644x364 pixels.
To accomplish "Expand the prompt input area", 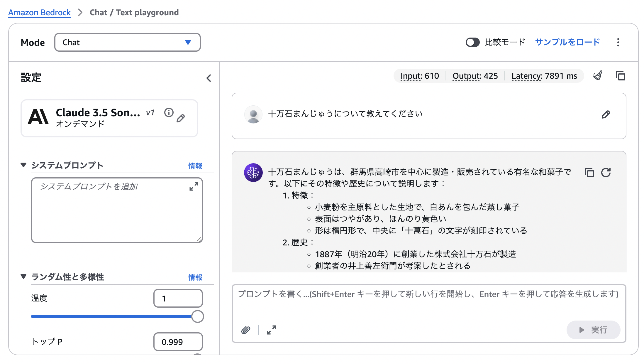I will [272, 330].
